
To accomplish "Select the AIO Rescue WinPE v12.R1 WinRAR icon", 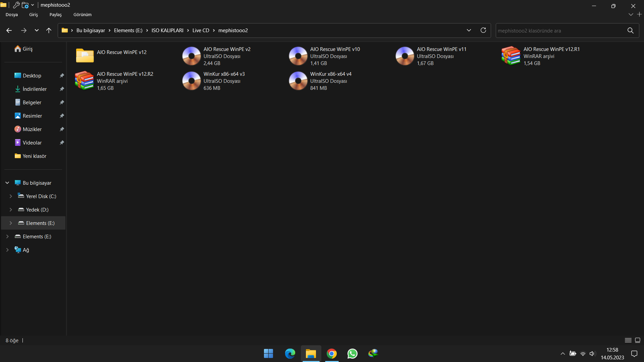I will (x=511, y=56).
